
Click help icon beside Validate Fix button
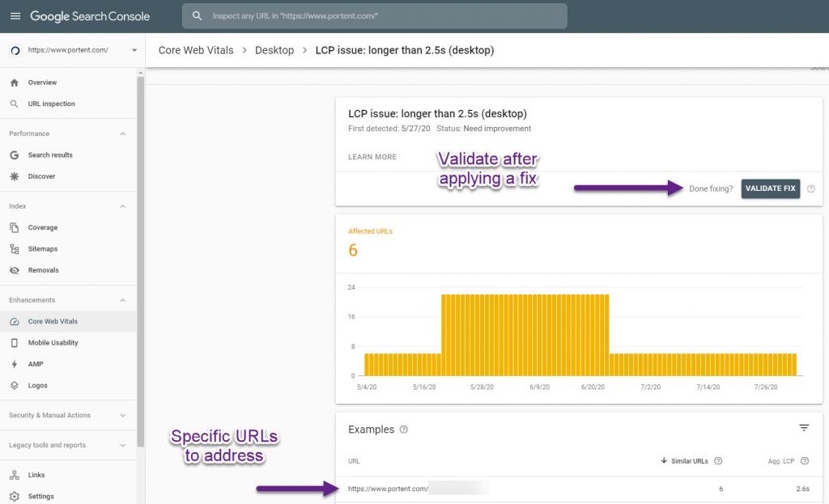click(x=811, y=188)
